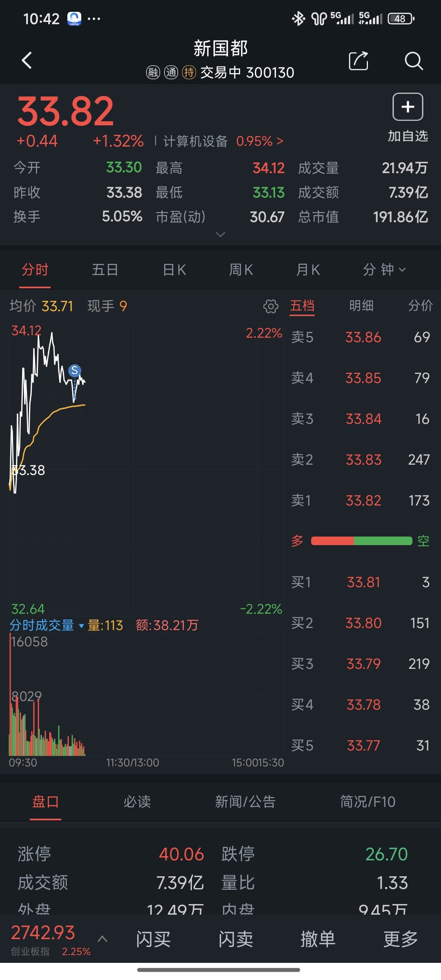This screenshot has height=980, width=441.
Task: Expand the index bar up arrow
Action: (x=102, y=939)
